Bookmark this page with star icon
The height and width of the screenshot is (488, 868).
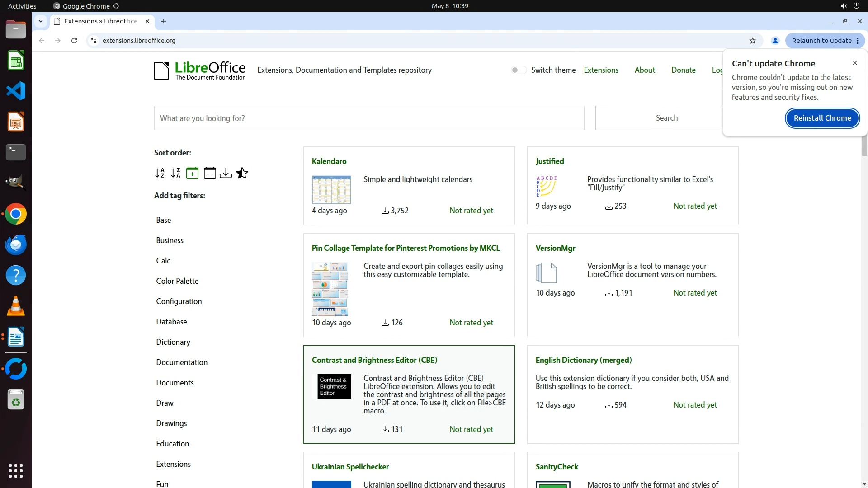(x=752, y=41)
